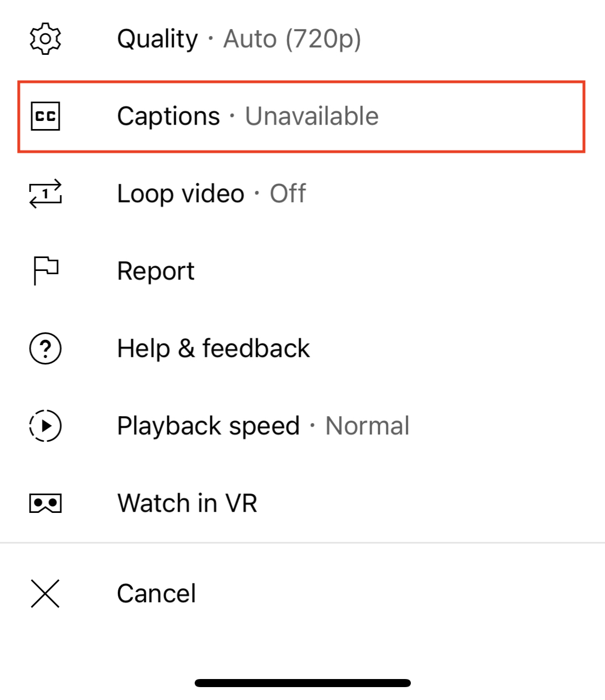Select the Captions menu item
The image size is (605, 700).
click(x=168, y=116)
